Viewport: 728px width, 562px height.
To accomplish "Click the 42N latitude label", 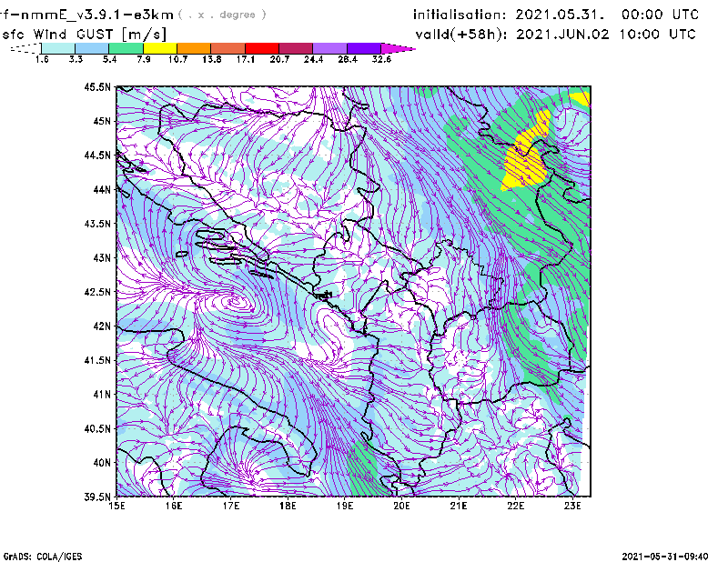I will [102, 326].
